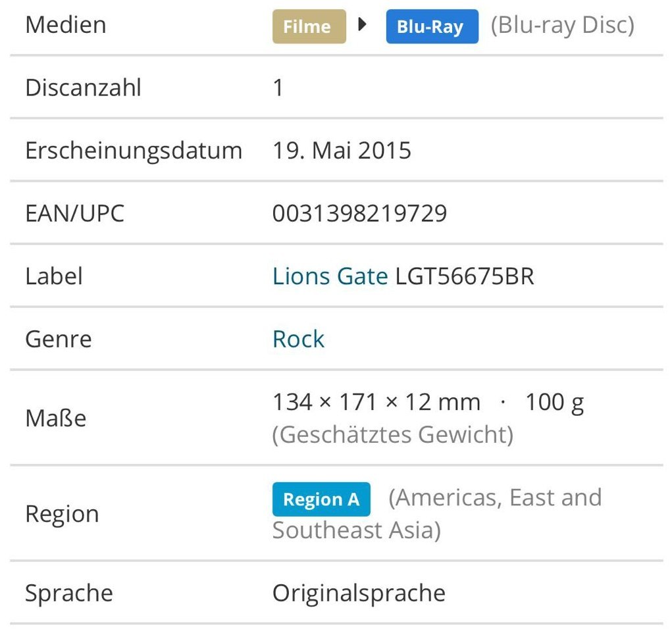The image size is (672, 631).
Task: Click the release date 19. Mai 2015
Action: click(342, 151)
